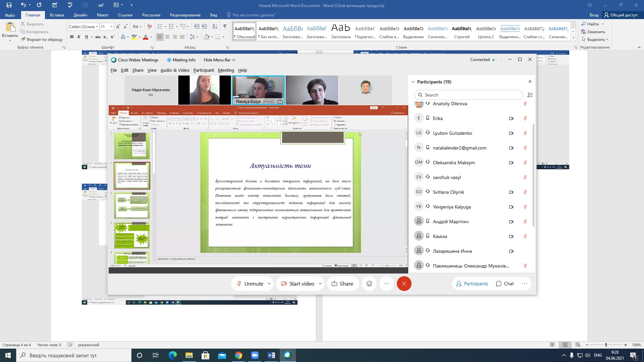Open sort options icon beside participants search
This screenshot has width=644, height=362.
530,95
